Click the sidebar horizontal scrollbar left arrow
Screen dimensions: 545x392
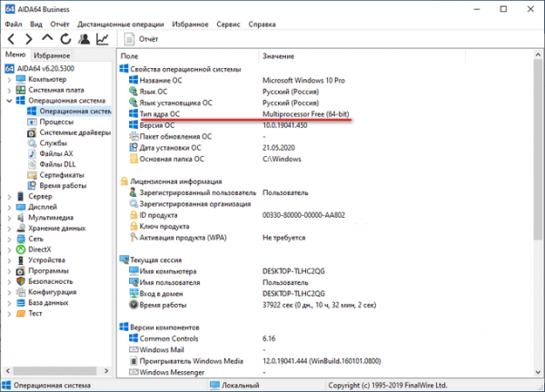tap(7, 371)
